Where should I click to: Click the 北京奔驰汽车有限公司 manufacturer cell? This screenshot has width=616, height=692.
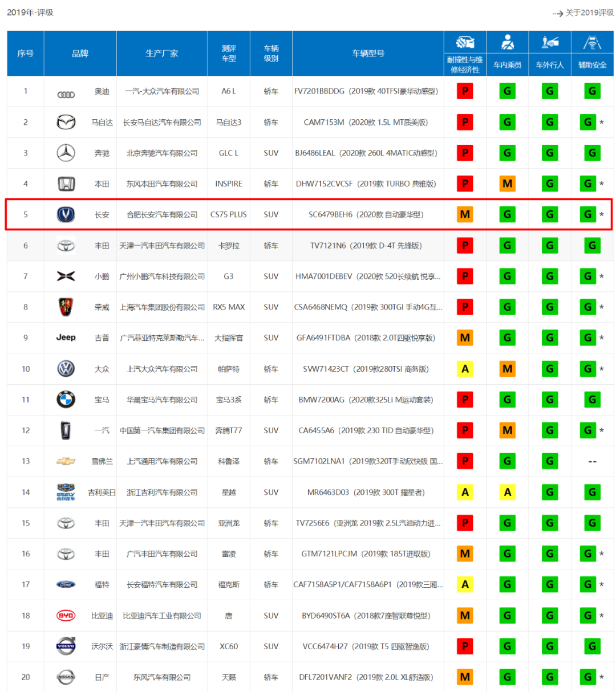(x=162, y=153)
